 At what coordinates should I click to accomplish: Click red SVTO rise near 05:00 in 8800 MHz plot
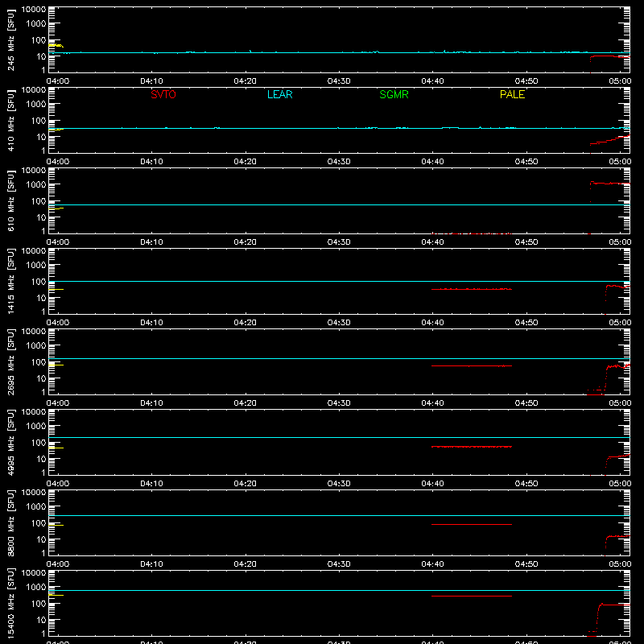(617, 536)
